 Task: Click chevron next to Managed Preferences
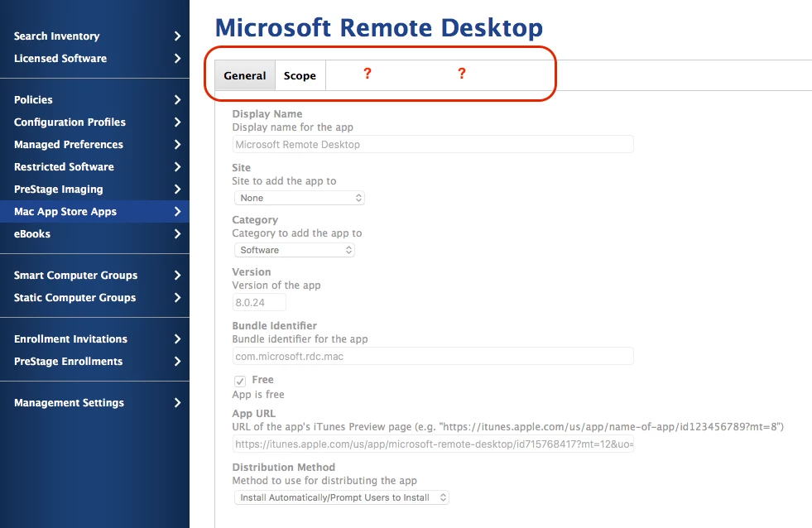(178, 145)
